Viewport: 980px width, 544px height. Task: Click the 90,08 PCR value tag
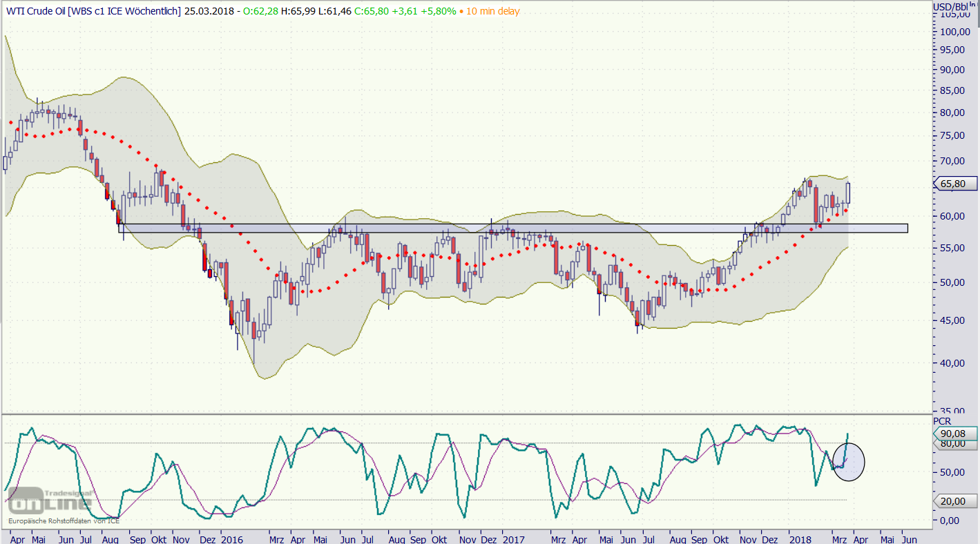pos(956,434)
